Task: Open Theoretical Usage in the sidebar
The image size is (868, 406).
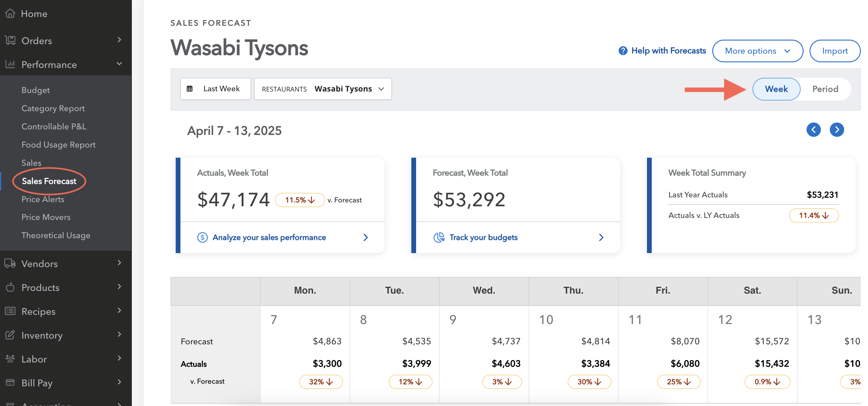Action: tap(56, 236)
